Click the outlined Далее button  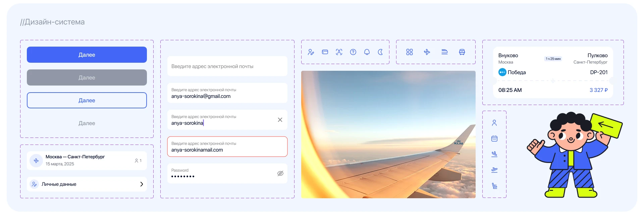tap(87, 100)
